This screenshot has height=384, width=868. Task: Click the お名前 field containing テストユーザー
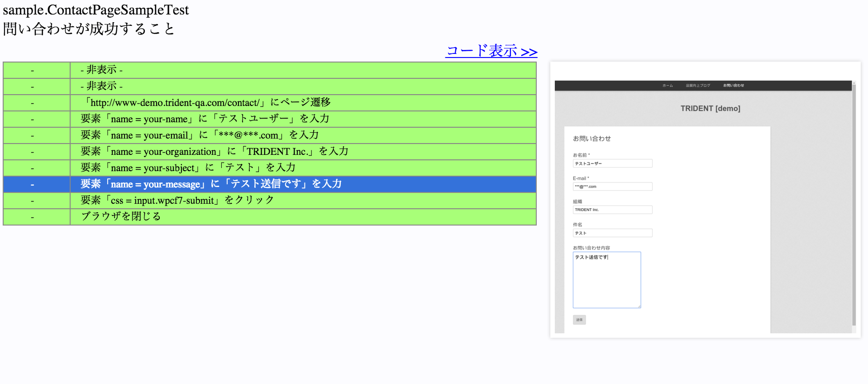[x=612, y=163]
